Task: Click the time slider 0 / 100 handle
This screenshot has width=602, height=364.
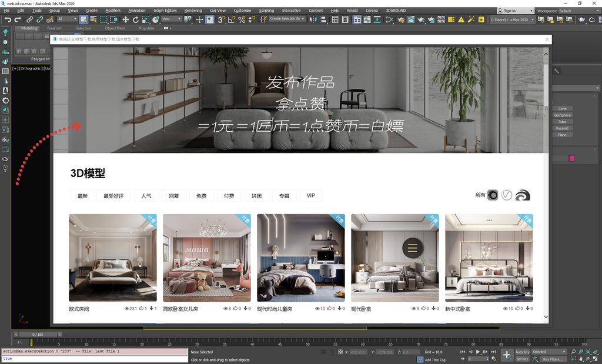Action: (x=38, y=335)
